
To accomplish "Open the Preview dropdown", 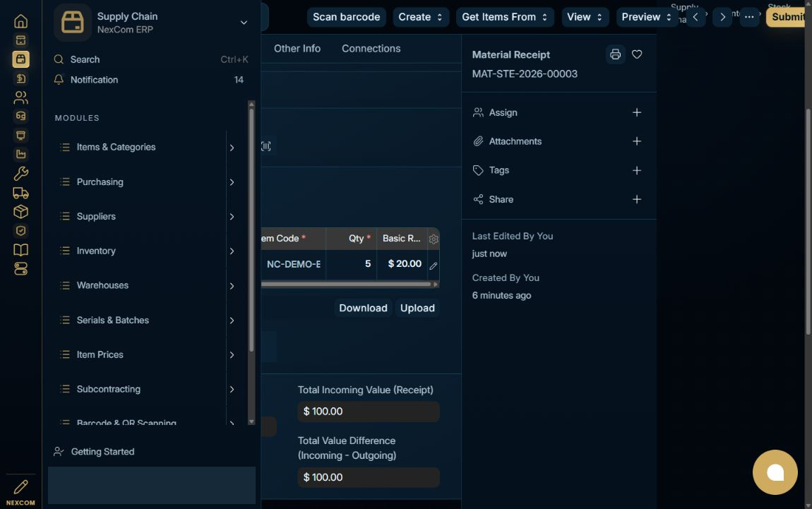I will coord(646,17).
